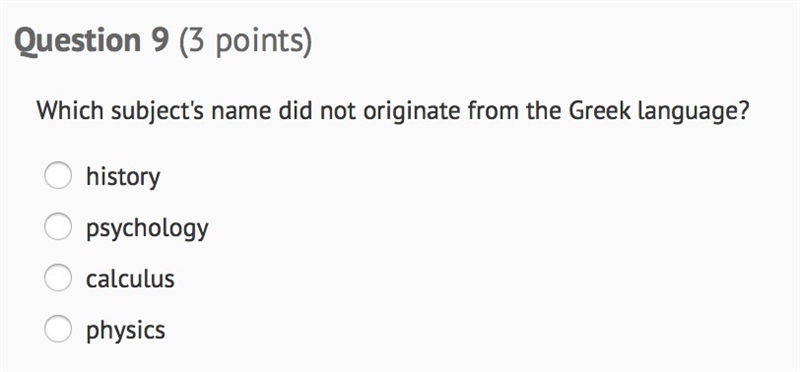This screenshot has width=800, height=372.
Task: Click the bold 'Question' heading word
Action: click(78, 41)
